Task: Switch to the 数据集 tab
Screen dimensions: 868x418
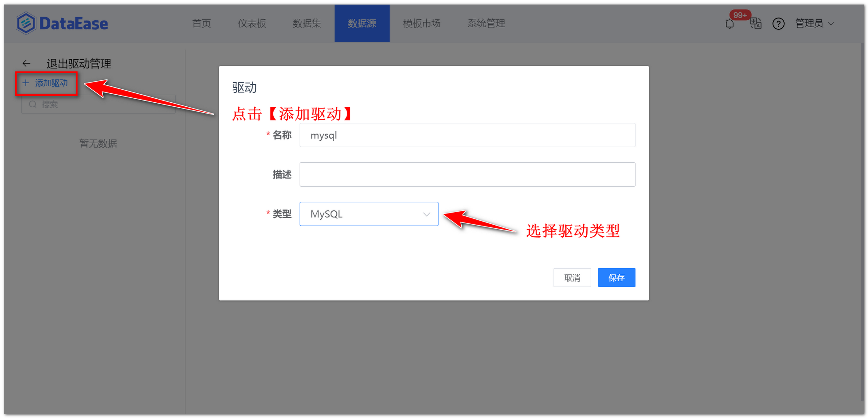Action: 307,24
